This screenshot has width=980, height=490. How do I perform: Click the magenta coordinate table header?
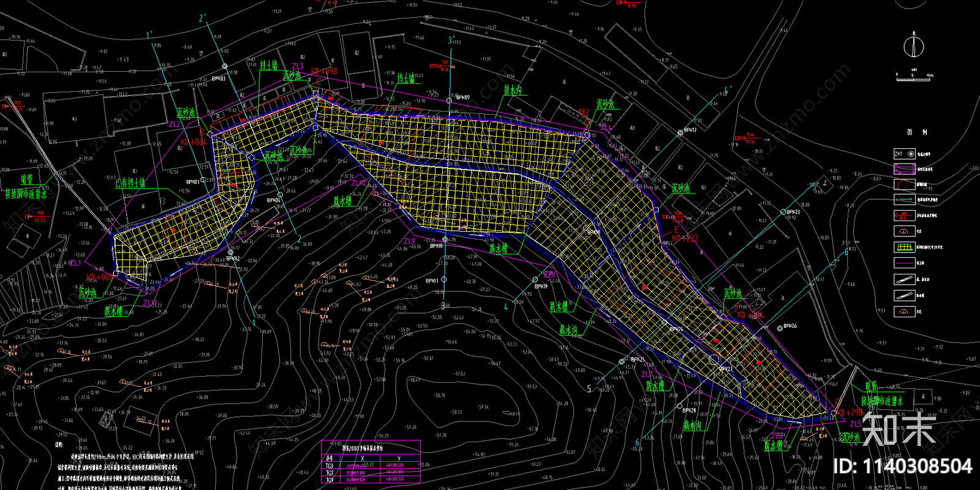[x=371, y=448]
